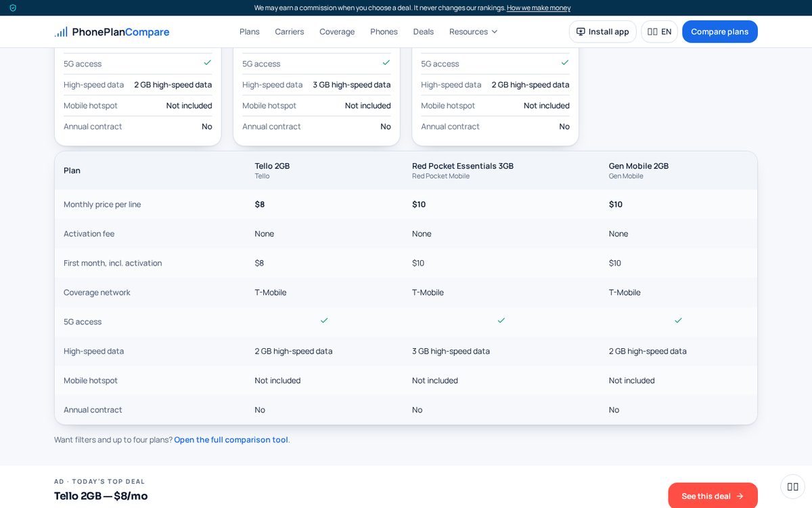Viewport: 812px width, 508px height.
Task: Click Activation fee None in Gen Mobile column
Action: tap(618, 234)
